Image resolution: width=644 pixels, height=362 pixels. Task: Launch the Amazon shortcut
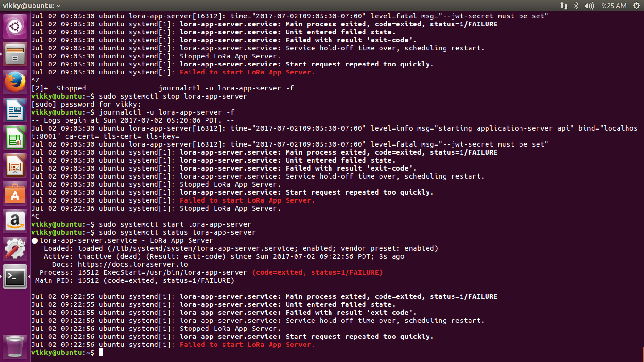coord(15,222)
